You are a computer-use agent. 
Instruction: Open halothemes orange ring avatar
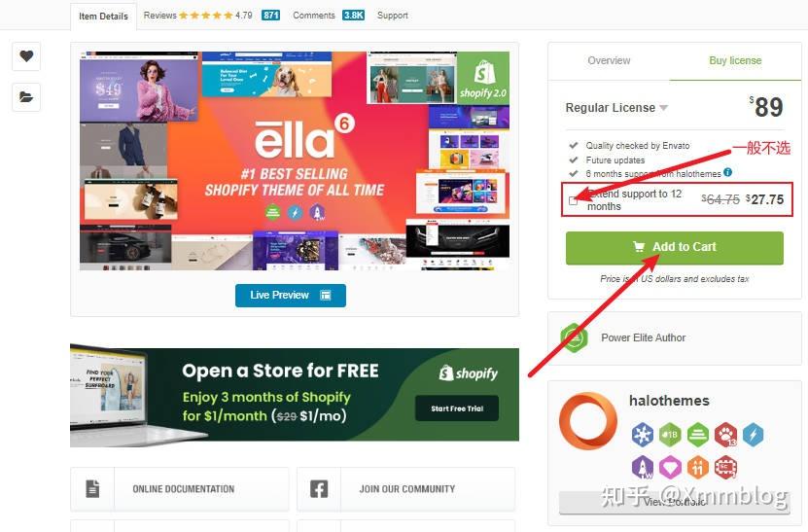pos(588,421)
